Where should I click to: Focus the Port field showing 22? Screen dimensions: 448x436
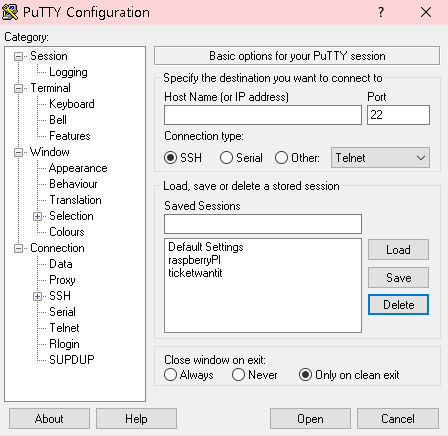coord(398,115)
